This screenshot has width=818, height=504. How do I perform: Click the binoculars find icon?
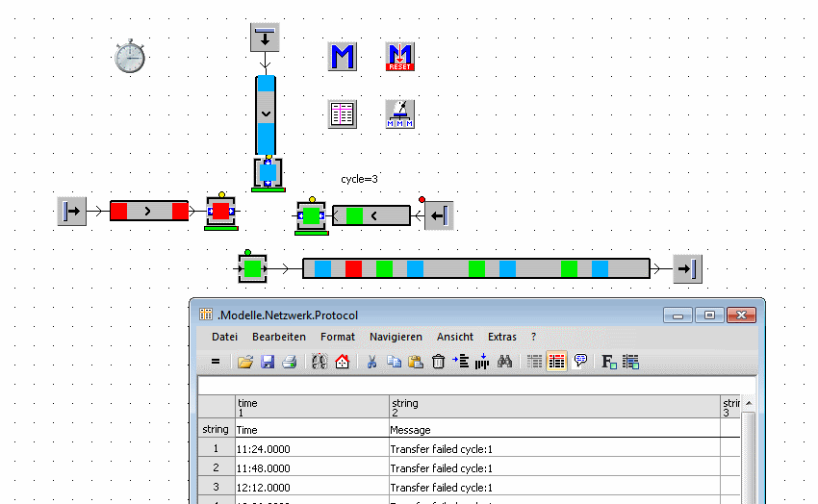tap(505, 362)
